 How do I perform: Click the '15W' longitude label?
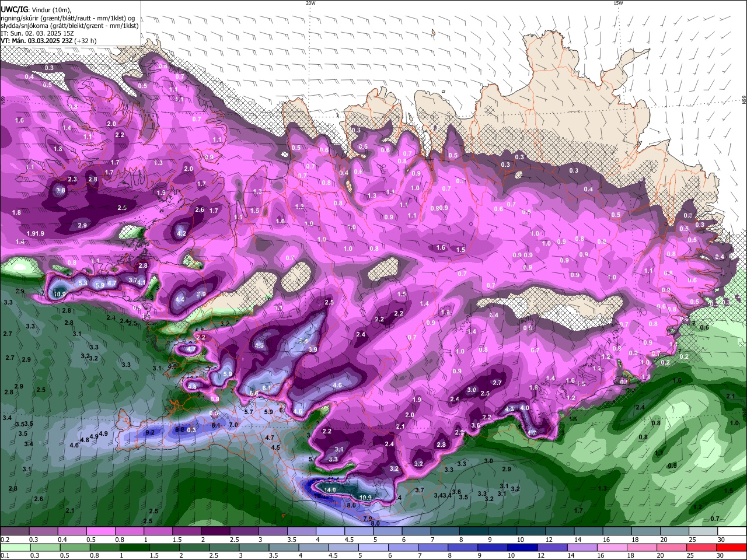click(x=618, y=3)
